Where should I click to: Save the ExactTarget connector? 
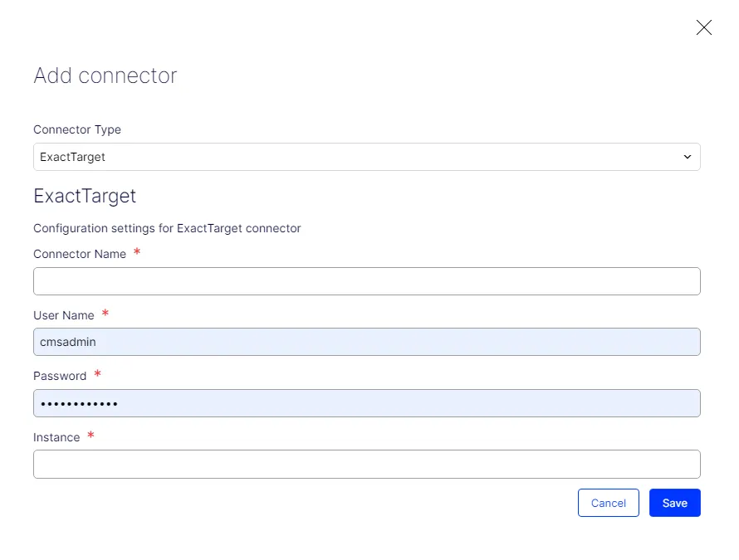(675, 503)
